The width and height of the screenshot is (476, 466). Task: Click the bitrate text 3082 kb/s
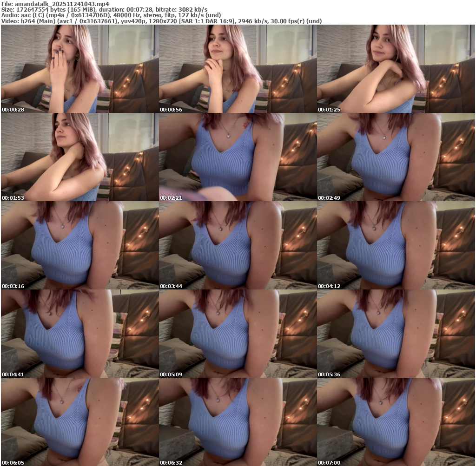pyautogui.click(x=193, y=10)
